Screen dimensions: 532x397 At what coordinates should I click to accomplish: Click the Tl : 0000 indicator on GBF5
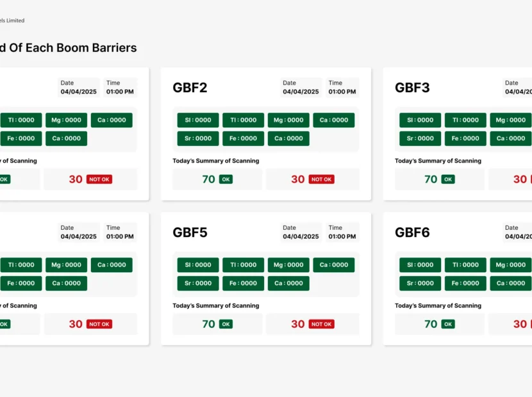coord(243,264)
